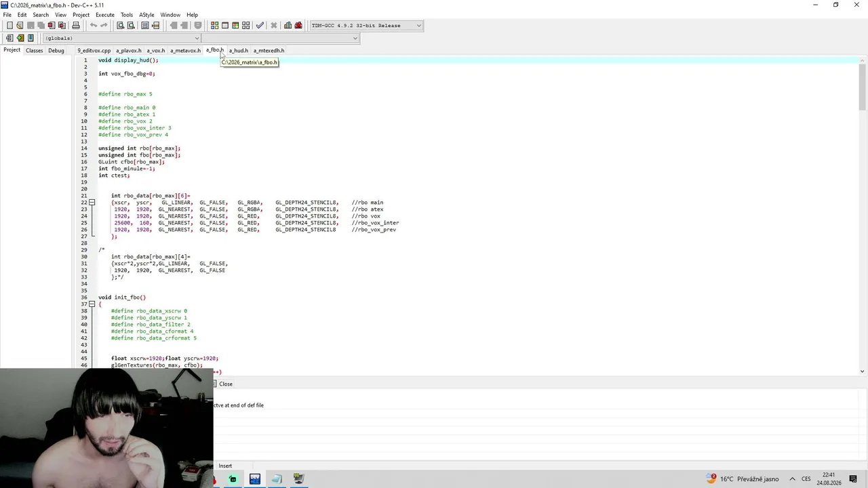Click message 'ctve at end of def file'

(x=239, y=405)
